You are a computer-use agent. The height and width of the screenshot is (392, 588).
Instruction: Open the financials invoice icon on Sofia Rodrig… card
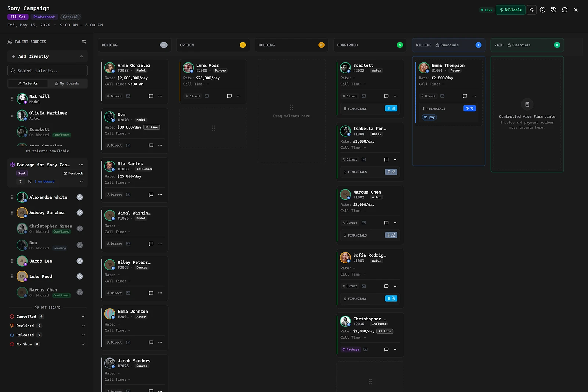(391, 299)
